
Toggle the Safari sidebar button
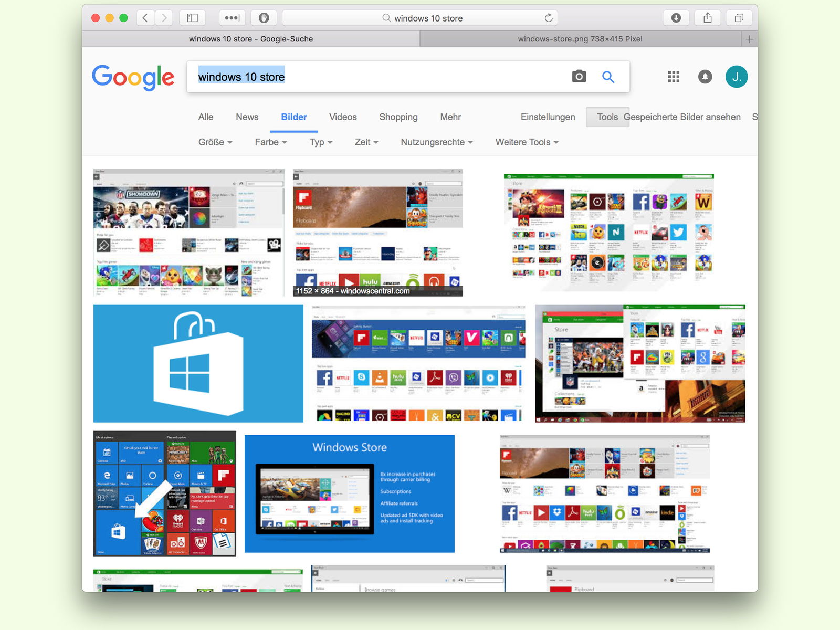[x=193, y=18]
